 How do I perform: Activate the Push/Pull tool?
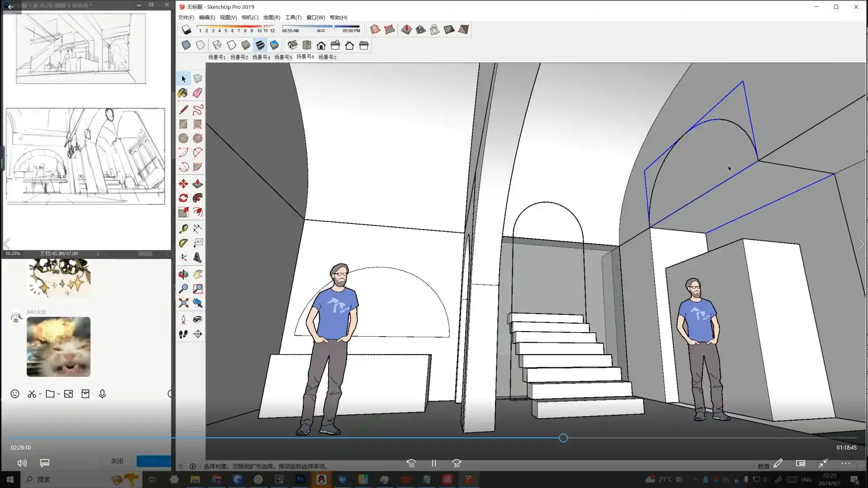198,184
